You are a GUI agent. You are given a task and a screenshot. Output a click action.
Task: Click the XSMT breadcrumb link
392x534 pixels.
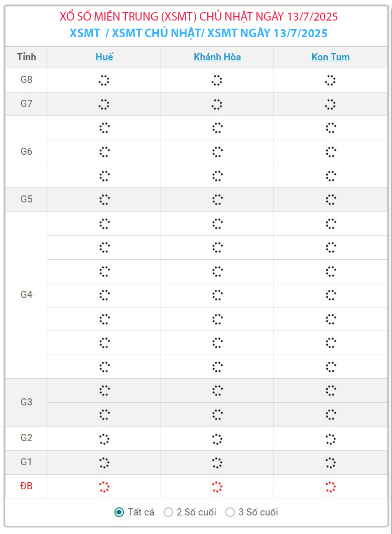(x=85, y=33)
